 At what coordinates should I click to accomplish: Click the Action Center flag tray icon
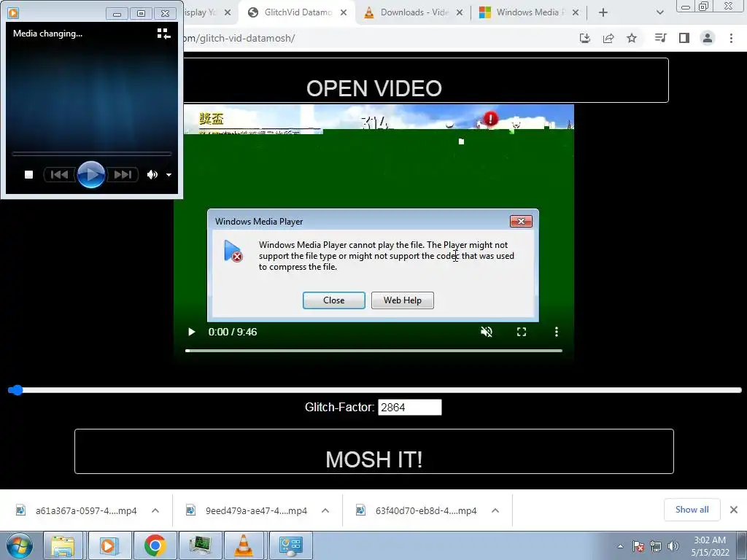(x=638, y=546)
